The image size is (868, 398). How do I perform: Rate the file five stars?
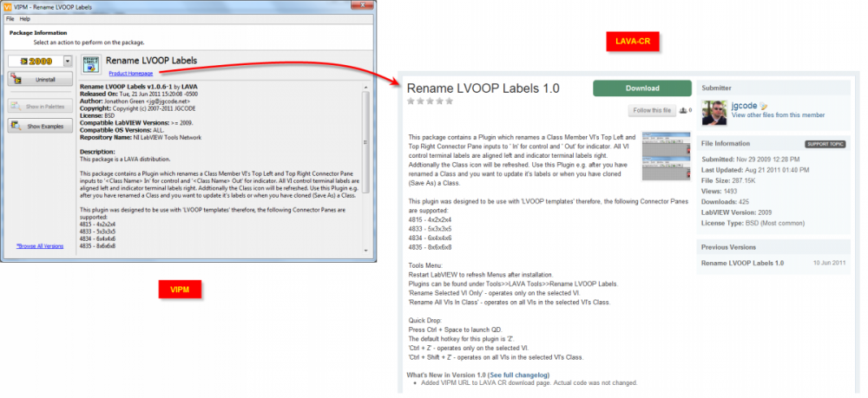450,101
